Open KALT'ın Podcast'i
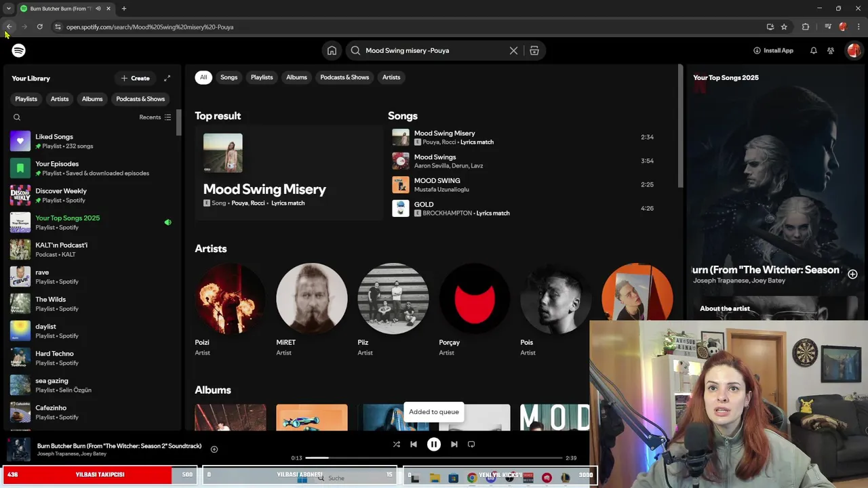This screenshot has width=868, height=488. (x=91, y=249)
